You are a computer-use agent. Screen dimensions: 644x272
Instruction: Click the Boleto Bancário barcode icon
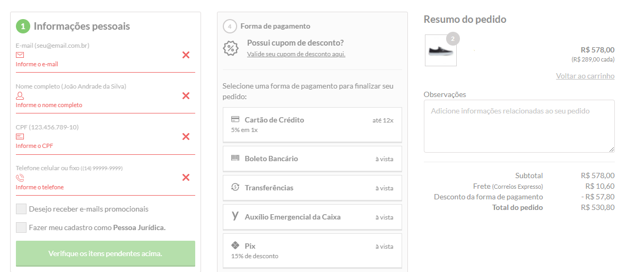click(236, 158)
